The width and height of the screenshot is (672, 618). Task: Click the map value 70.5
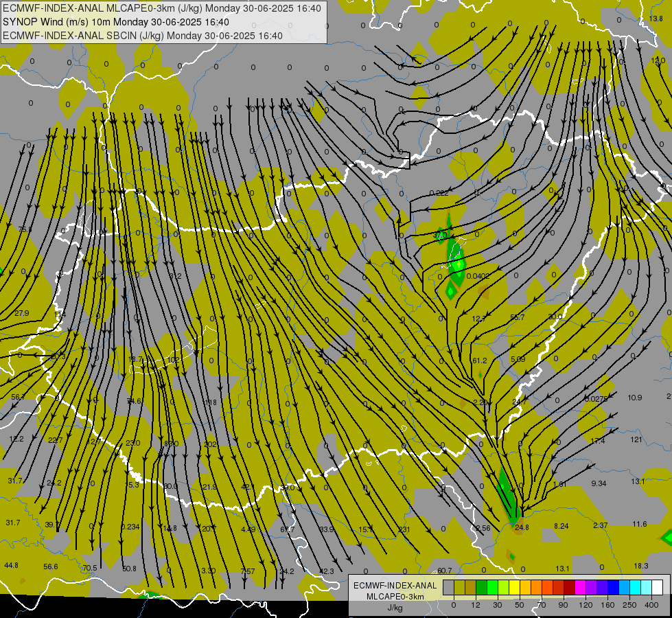(89, 569)
